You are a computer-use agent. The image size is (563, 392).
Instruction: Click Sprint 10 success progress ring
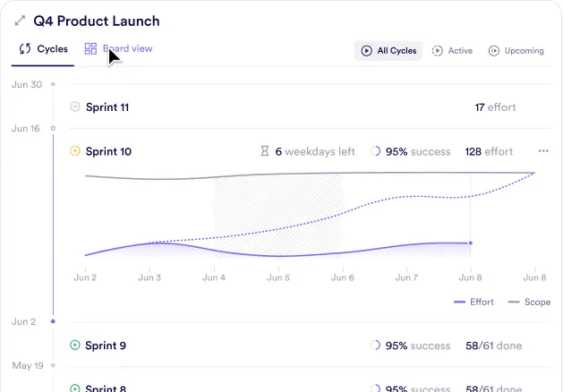coord(376,151)
